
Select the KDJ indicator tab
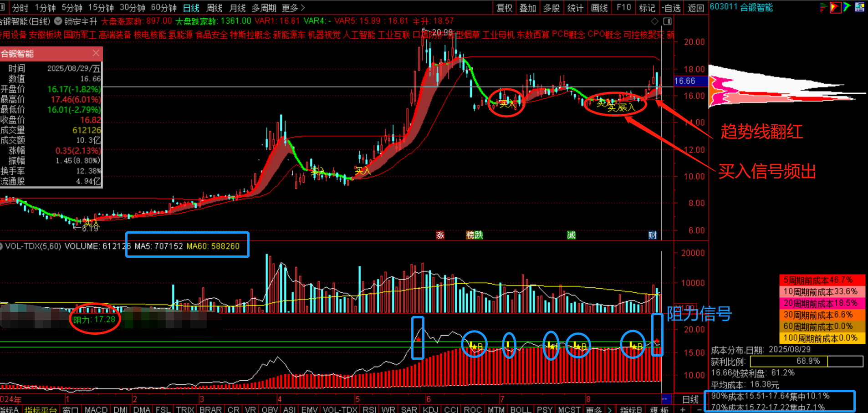point(431,409)
